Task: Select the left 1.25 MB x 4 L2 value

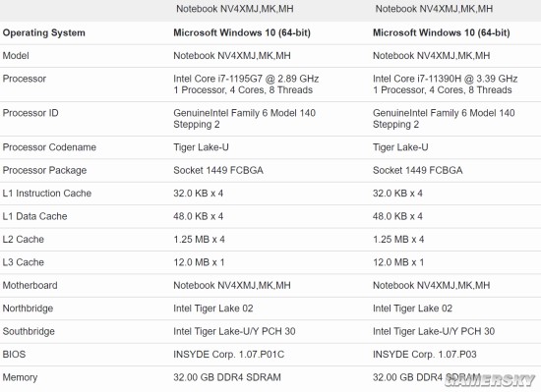Action: (x=199, y=240)
